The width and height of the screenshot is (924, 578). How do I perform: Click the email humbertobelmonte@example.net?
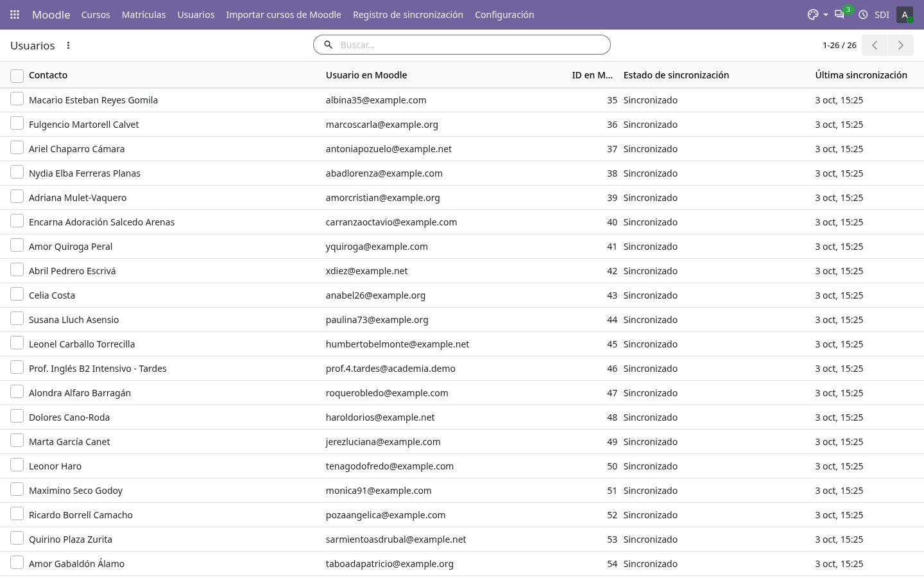pyautogui.click(x=397, y=344)
